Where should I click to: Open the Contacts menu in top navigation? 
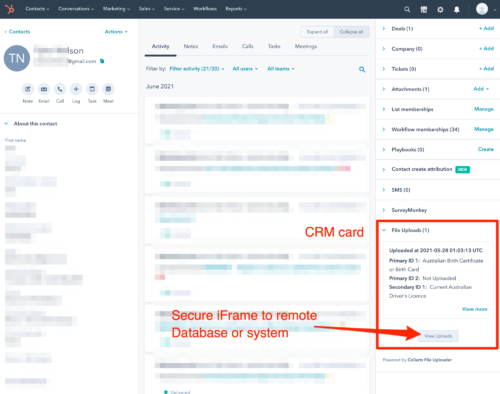coord(37,9)
